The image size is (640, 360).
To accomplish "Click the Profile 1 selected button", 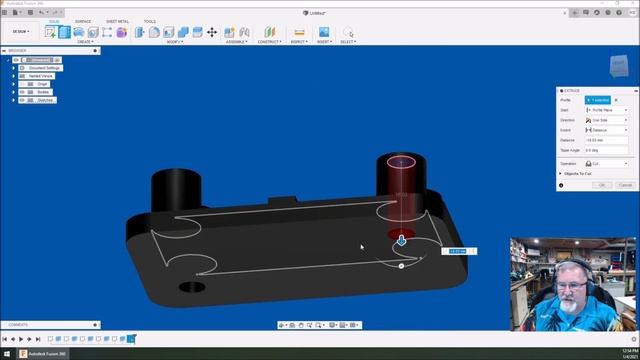I will point(598,100).
